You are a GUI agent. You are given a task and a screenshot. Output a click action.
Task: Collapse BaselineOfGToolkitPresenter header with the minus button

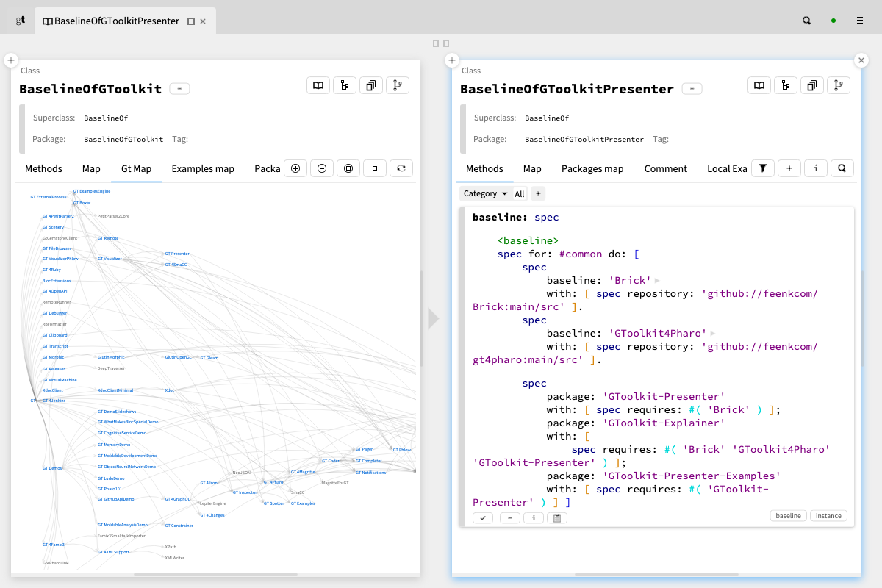[692, 89]
